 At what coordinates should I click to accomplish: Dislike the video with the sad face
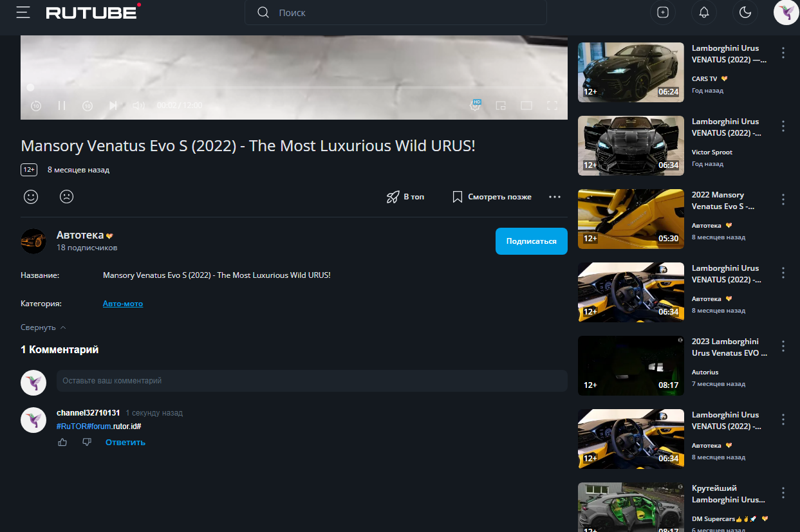66,197
